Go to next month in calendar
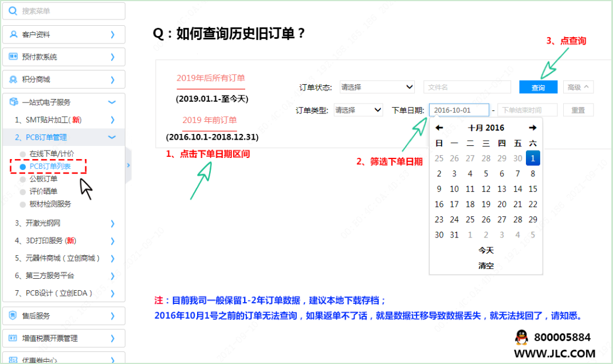Image resolution: width=613 pixels, height=364 pixels. (x=532, y=128)
